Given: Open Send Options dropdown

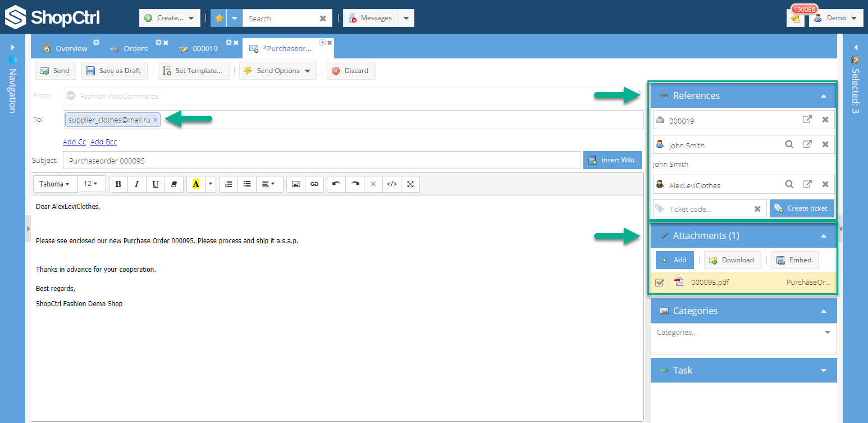Looking at the screenshot, I should [277, 71].
